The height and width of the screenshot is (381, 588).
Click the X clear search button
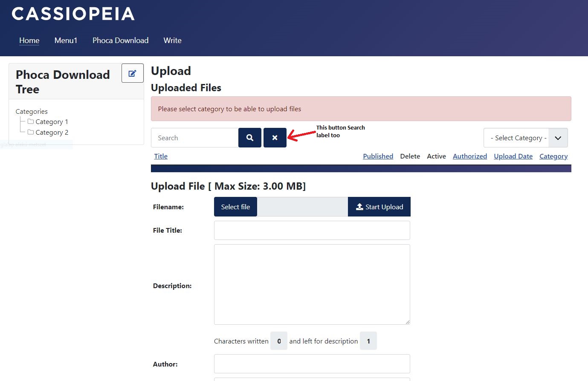point(275,138)
